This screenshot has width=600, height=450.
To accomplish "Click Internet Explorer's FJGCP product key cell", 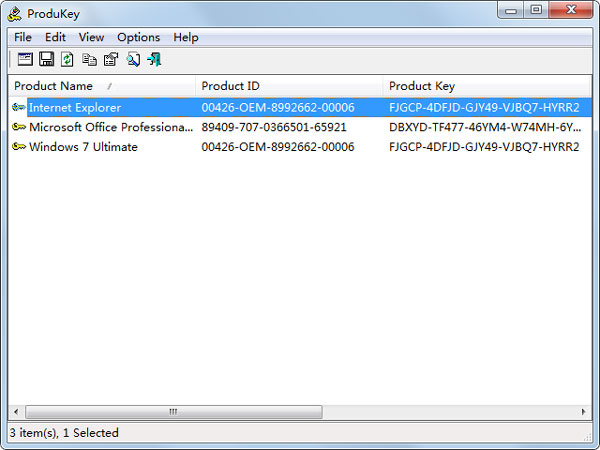I will pyautogui.click(x=484, y=108).
